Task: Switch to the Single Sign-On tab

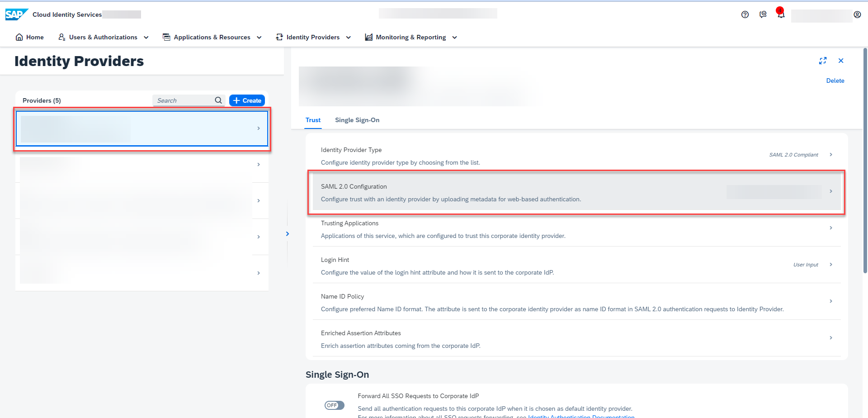Action: pos(357,120)
